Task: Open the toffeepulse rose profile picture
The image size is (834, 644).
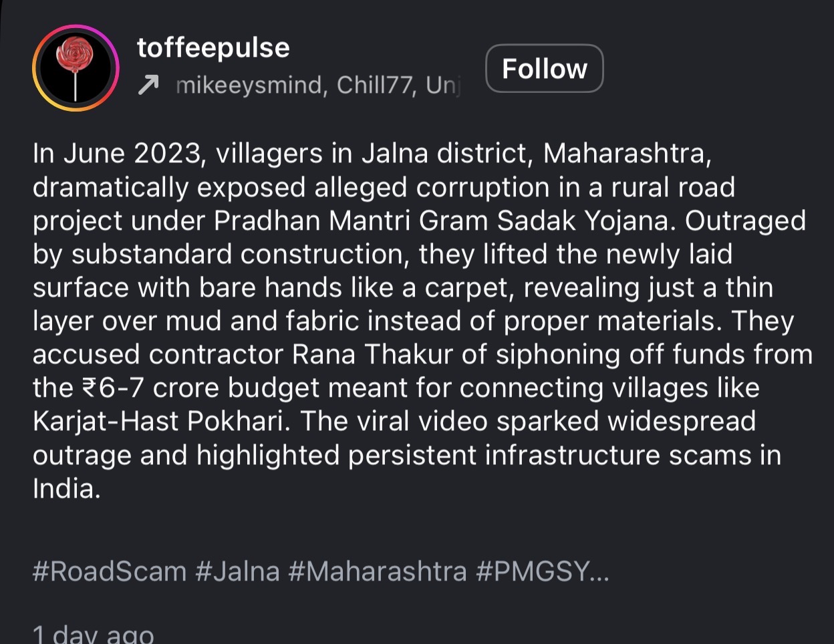Action: click(76, 68)
